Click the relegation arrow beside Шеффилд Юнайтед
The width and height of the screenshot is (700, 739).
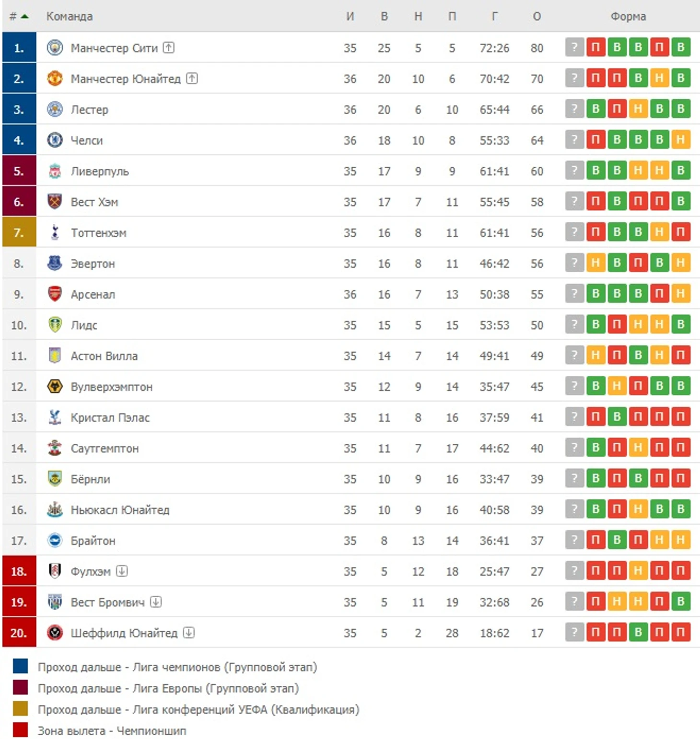[189, 633]
